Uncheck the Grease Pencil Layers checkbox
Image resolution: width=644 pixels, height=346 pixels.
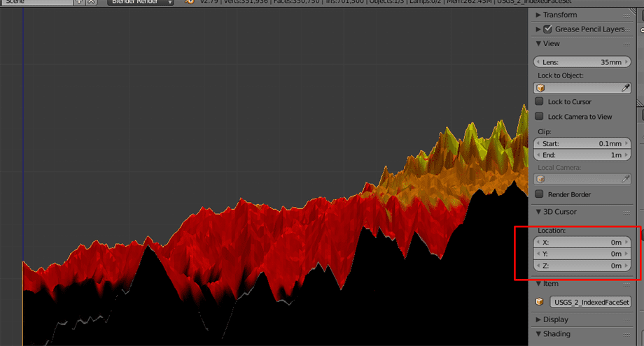click(x=547, y=29)
